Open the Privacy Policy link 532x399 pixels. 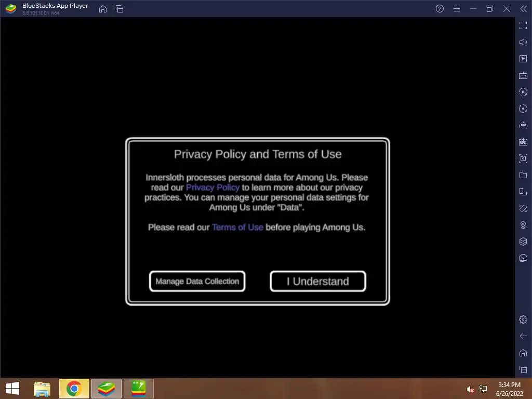tap(212, 188)
